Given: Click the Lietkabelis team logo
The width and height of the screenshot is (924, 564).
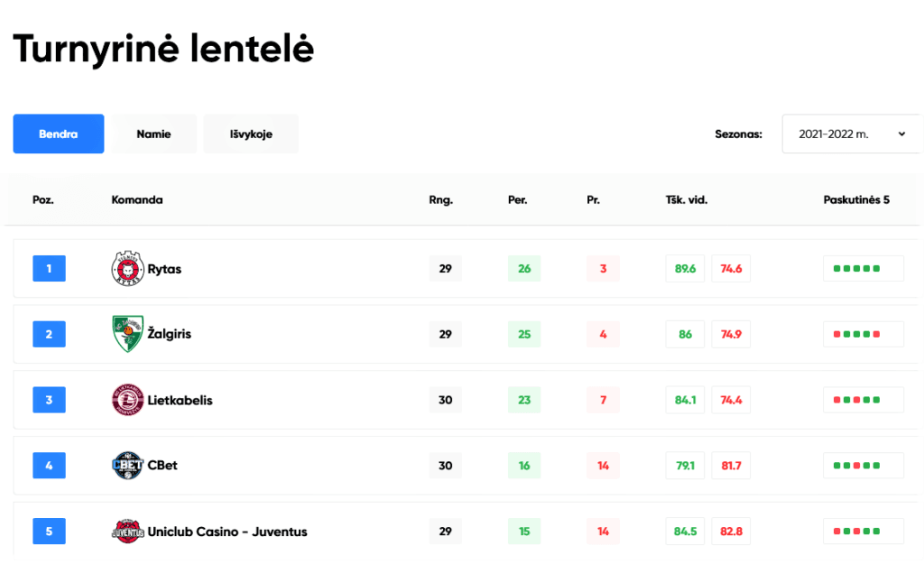Looking at the screenshot, I should click(127, 400).
